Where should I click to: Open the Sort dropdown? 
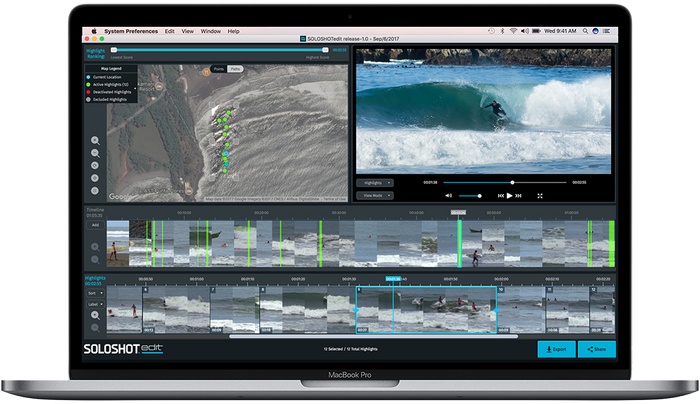95,293
